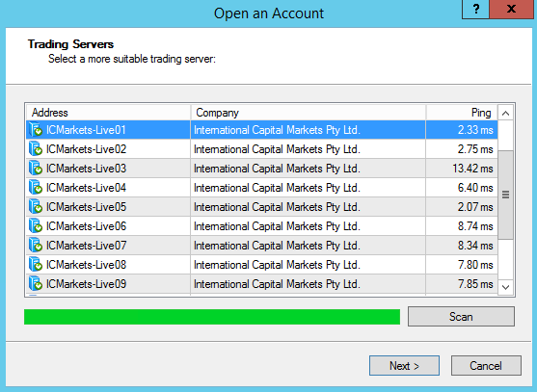The image size is (537, 392).
Task: Click the 2.75 ms ping value
Action: point(475,149)
